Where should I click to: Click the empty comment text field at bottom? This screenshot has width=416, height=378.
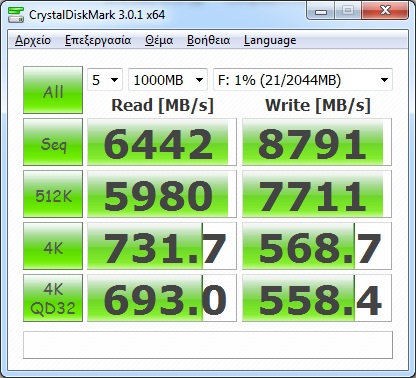tap(208, 345)
